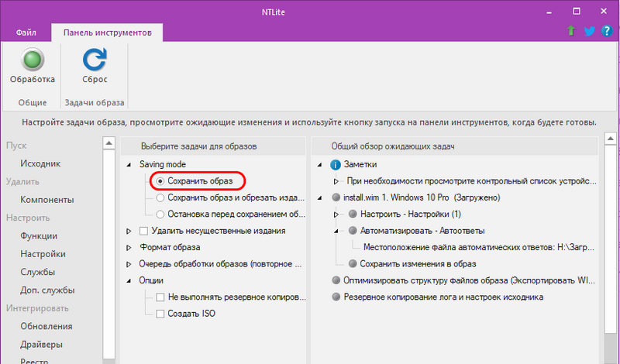Open the Twitter bird icon

tap(589, 31)
